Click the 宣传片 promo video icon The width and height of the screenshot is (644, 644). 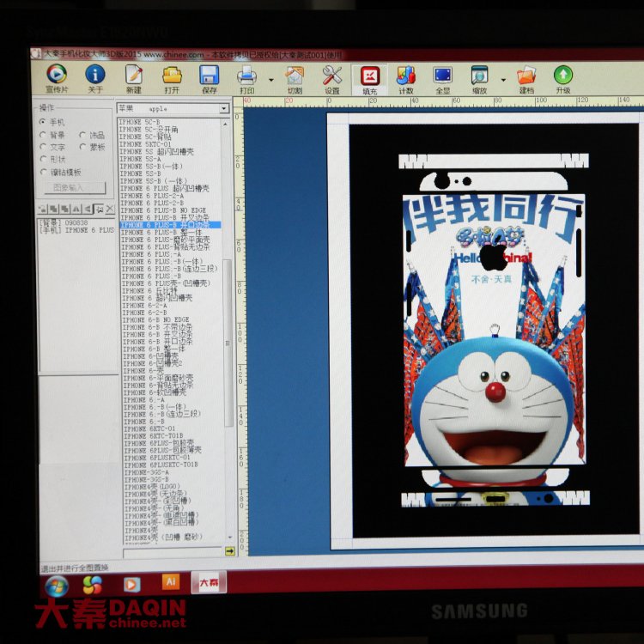pyautogui.click(x=57, y=76)
